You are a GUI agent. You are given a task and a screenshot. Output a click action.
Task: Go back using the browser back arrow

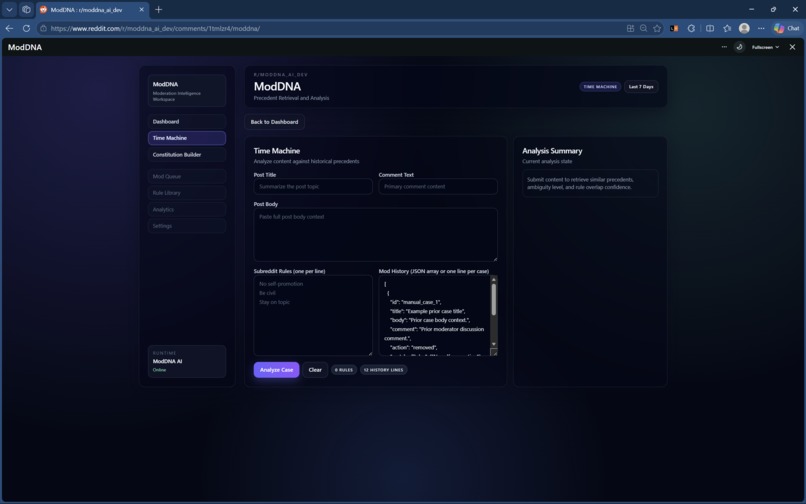coord(9,28)
